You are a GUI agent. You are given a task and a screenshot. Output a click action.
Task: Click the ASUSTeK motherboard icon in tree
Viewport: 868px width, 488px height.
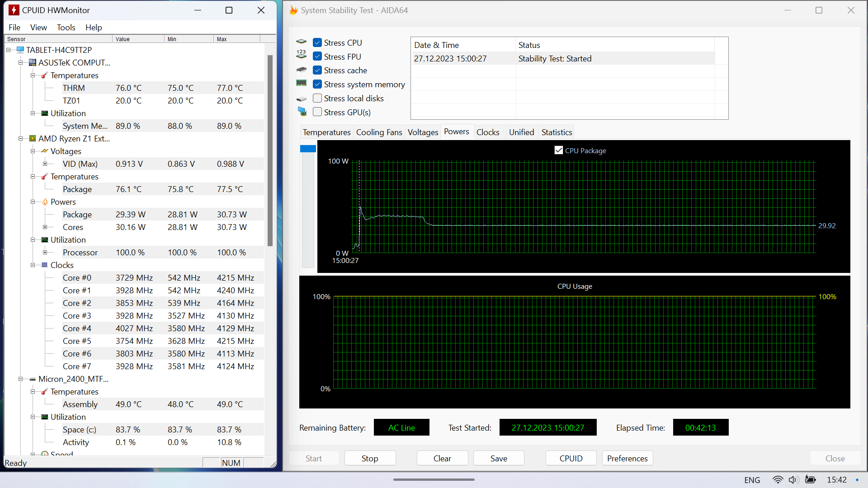pos(33,63)
